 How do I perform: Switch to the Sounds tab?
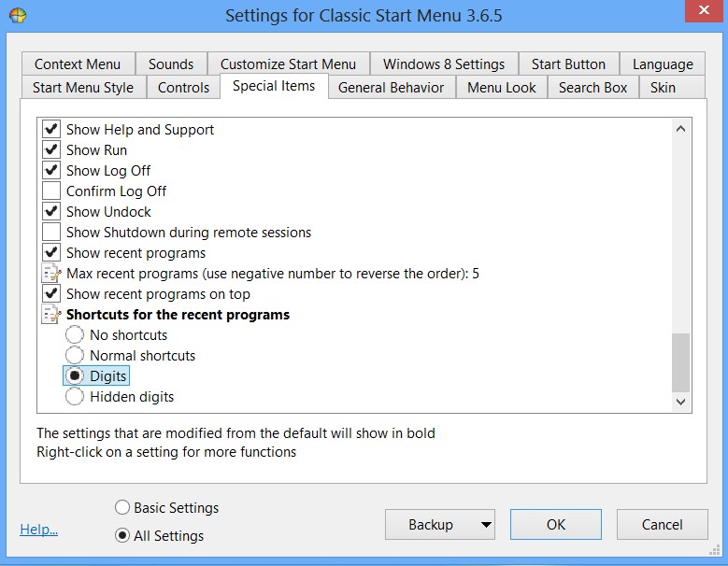pos(171,64)
